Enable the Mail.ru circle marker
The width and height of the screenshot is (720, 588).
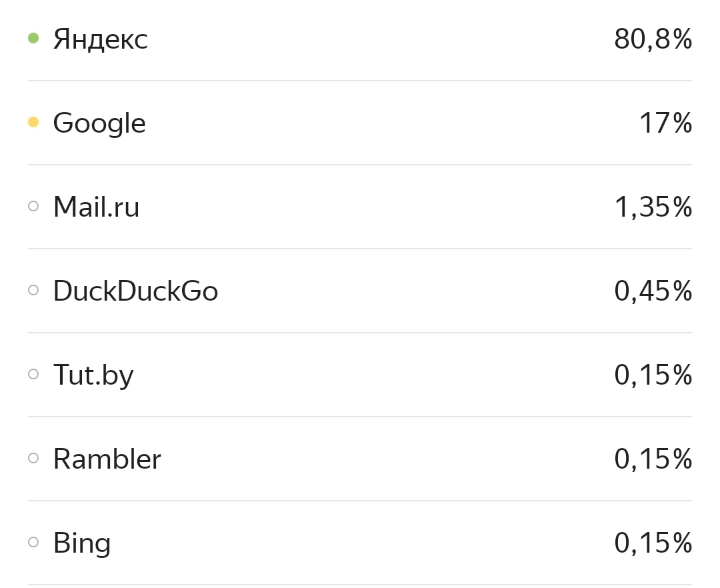[x=33, y=207]
